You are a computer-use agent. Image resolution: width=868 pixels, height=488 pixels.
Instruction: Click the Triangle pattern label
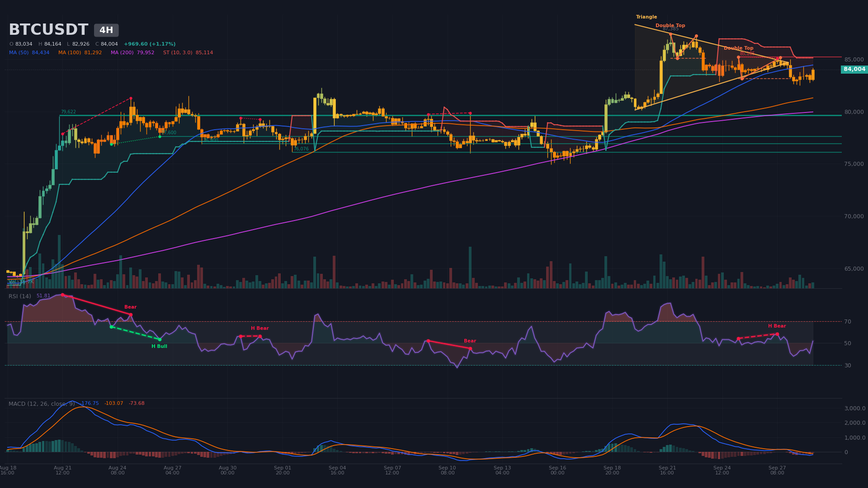coord(647,17)
